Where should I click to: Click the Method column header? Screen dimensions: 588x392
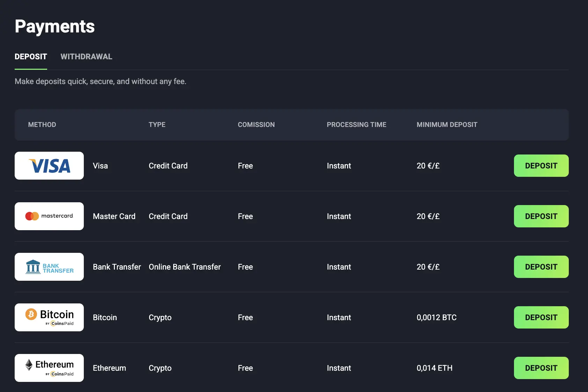[42, 125]
